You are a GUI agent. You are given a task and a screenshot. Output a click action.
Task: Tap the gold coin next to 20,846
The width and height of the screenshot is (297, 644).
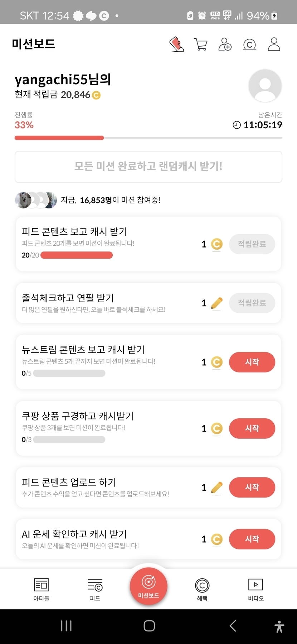(x=96, y=95)
